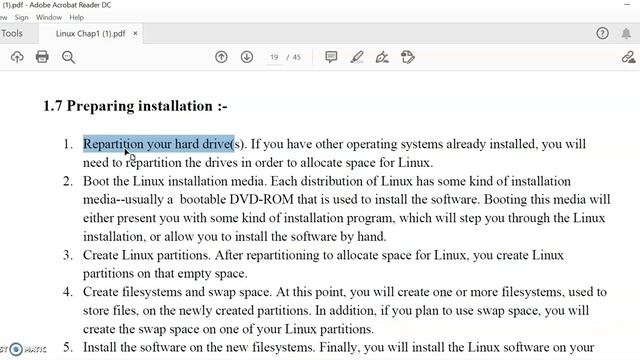The image size is (640, 360).
Task: Share the file using the link icon
Action: [628, 57]
